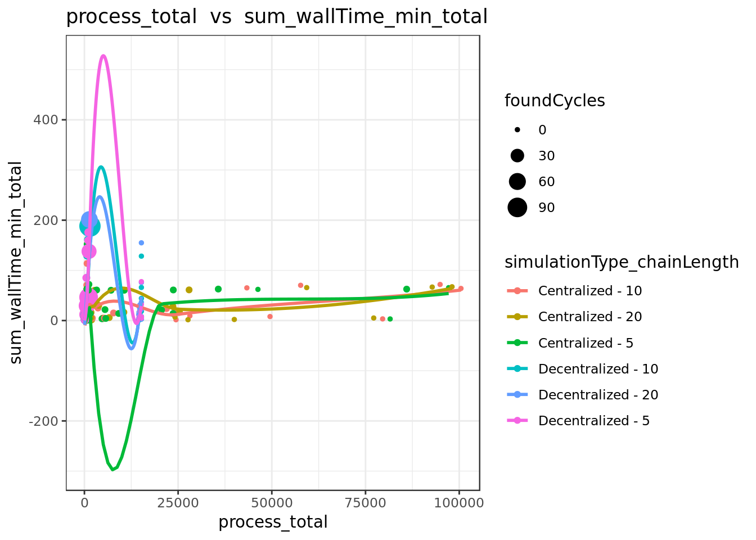756x540 pixels.
Task: Click the x-axis tick label 25000
Action: 178,502
